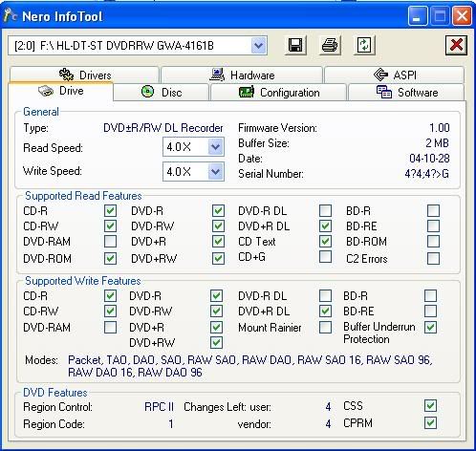Toggle Buffer Underrun Protection checkbox
The image size is (476, 451).
coord(430,327)
